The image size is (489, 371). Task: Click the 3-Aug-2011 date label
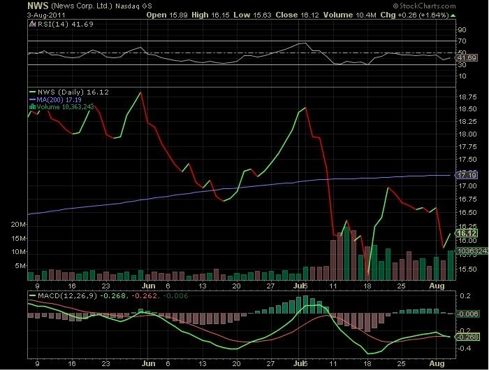pyautogui.click(x=46, y=15)
